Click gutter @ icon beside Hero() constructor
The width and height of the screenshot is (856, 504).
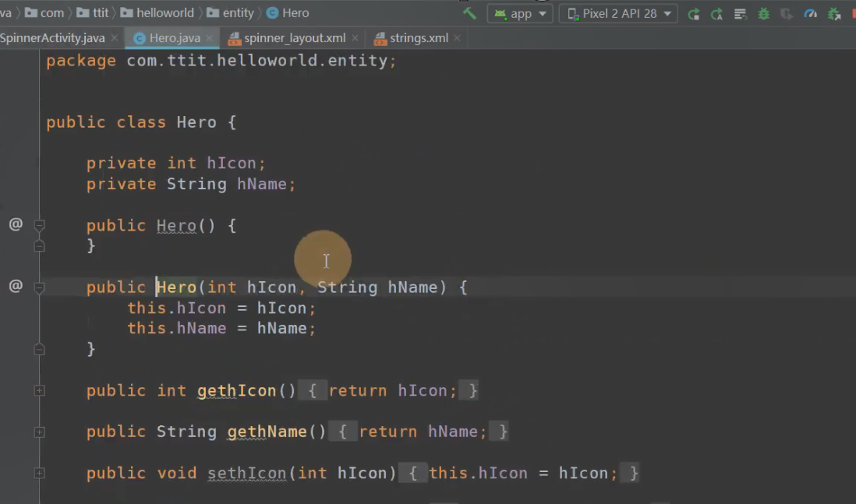16,224
